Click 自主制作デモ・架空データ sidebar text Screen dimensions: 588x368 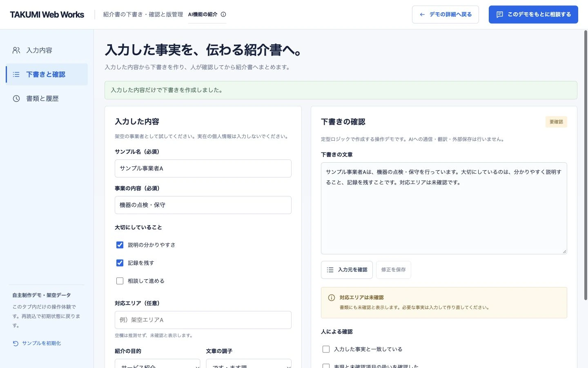pyautogui.click(x=42, y=295)
